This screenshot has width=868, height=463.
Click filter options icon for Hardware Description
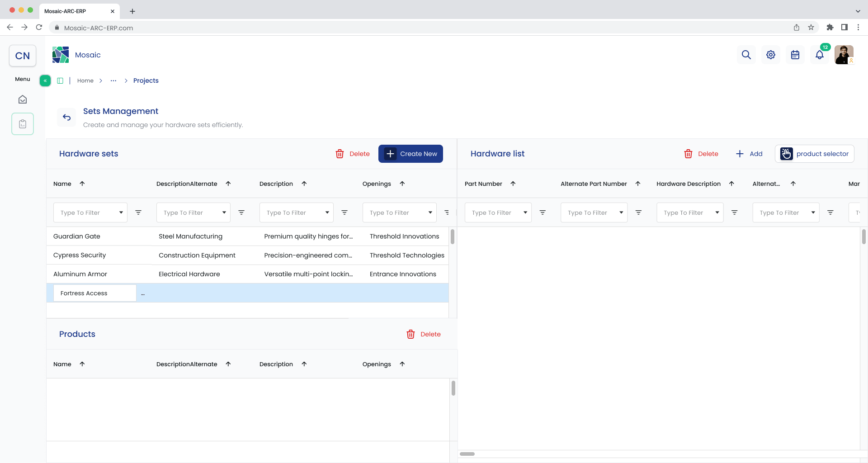click(735, 213)
